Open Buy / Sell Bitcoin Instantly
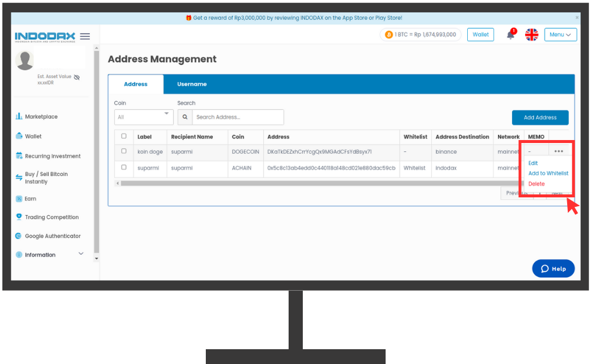The height and width of the screenshot is (364, 592). click(47, 178)
